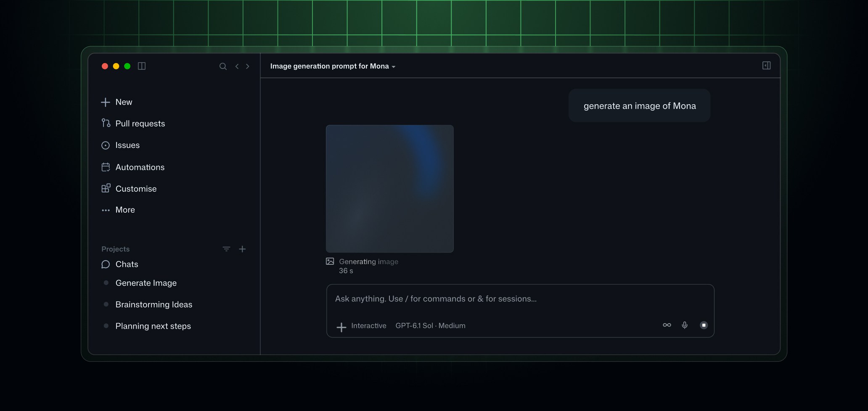Open the GPT-6.1 Sol Medium model picker
868x411 pixels.
point(430,326)
